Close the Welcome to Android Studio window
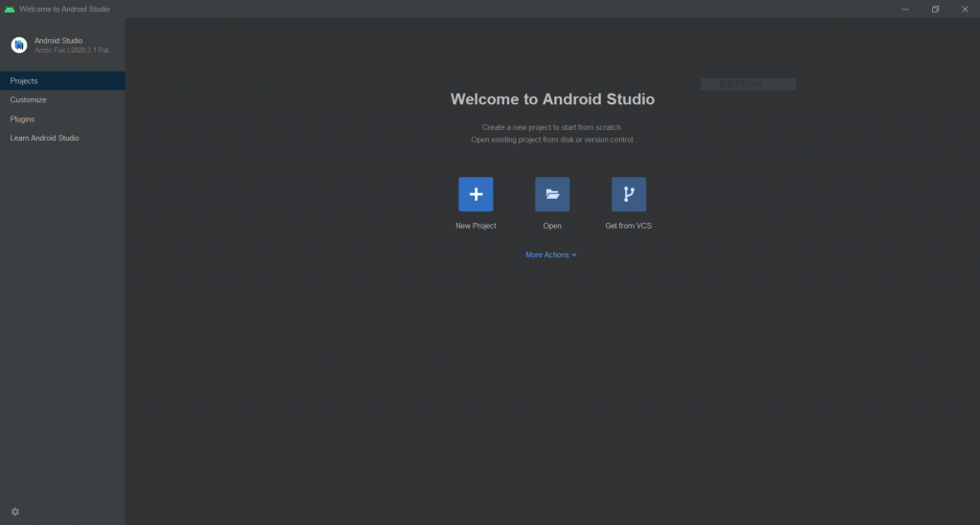This screenshot has width=980, height=525. [965, 9]
